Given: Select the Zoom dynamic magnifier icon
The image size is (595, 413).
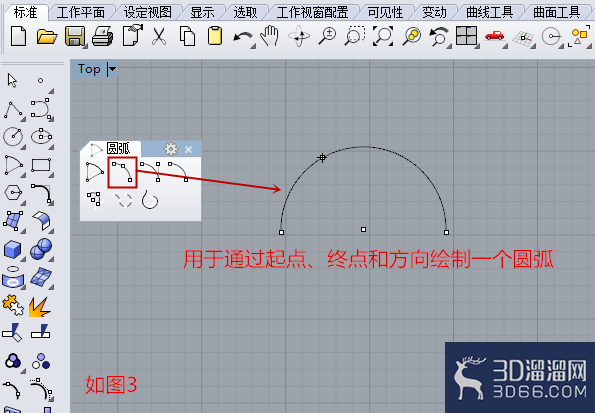Looking at the screenshot, I should 327,36.
